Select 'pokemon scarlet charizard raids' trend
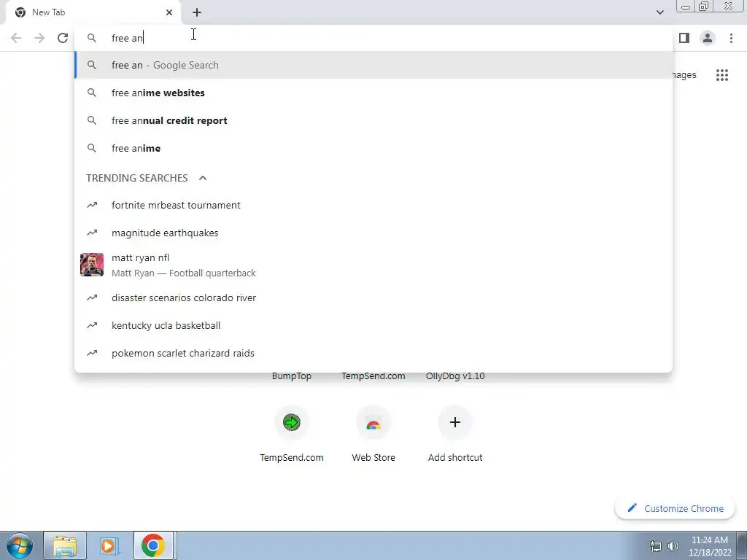The width and height of the screenshot is (747, 560). (373, 353)
